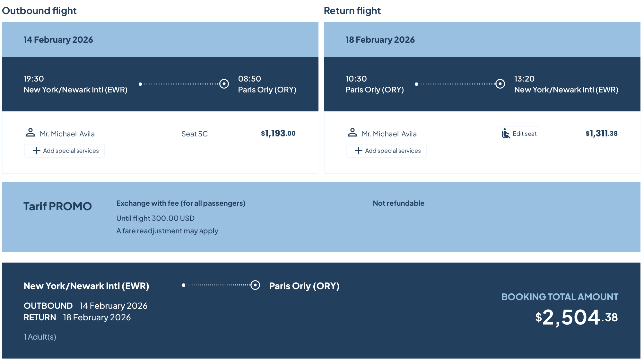The width and height of the screenshot is (644, 364).
Task: Click the 14 February 2026 outbound date header
Action: point(58,40)
